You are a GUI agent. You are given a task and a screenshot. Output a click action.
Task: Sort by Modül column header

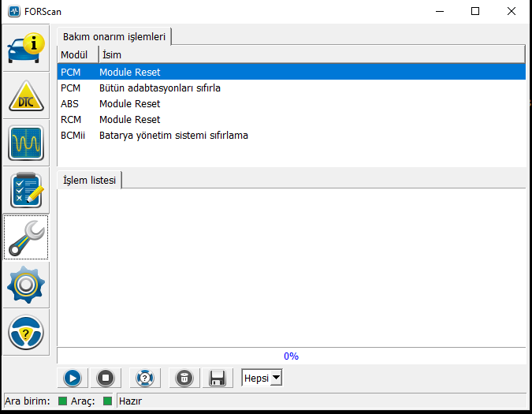tap(78, 54)
